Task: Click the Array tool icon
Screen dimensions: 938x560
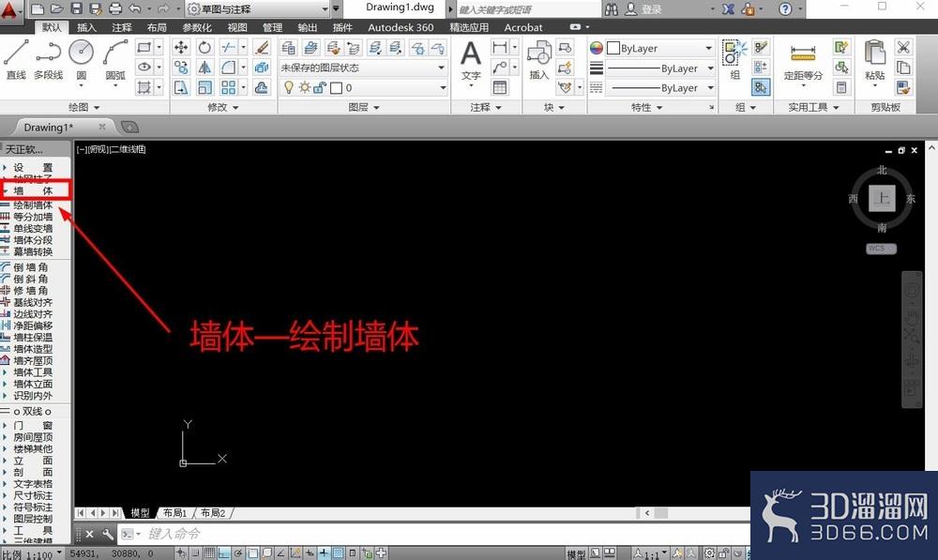Action: click(x=228, y=87)
